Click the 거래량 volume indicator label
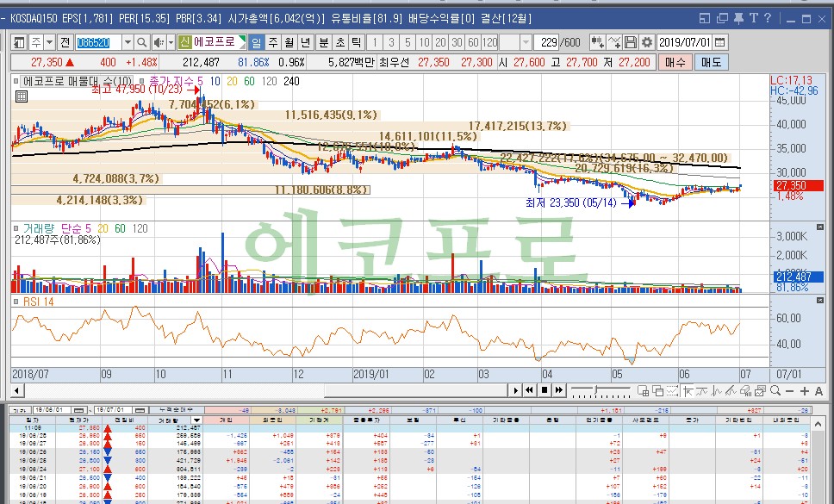Viewport: 834px width, 504px height. [x=39, y=228]
